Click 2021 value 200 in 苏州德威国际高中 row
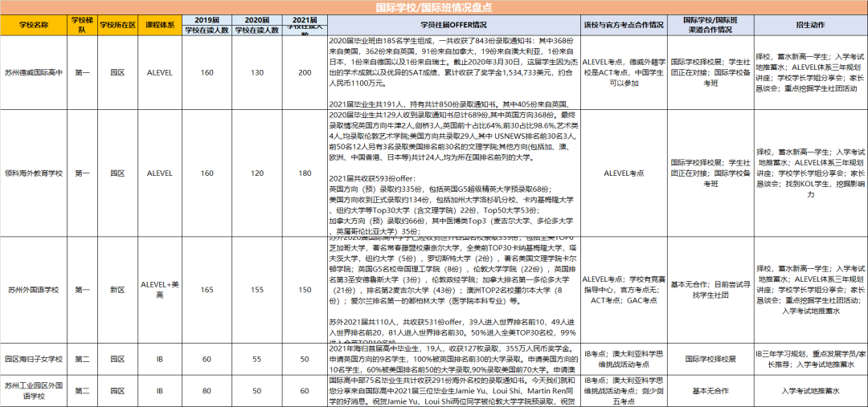Viewport: 868px width, 407px height. 305,72
